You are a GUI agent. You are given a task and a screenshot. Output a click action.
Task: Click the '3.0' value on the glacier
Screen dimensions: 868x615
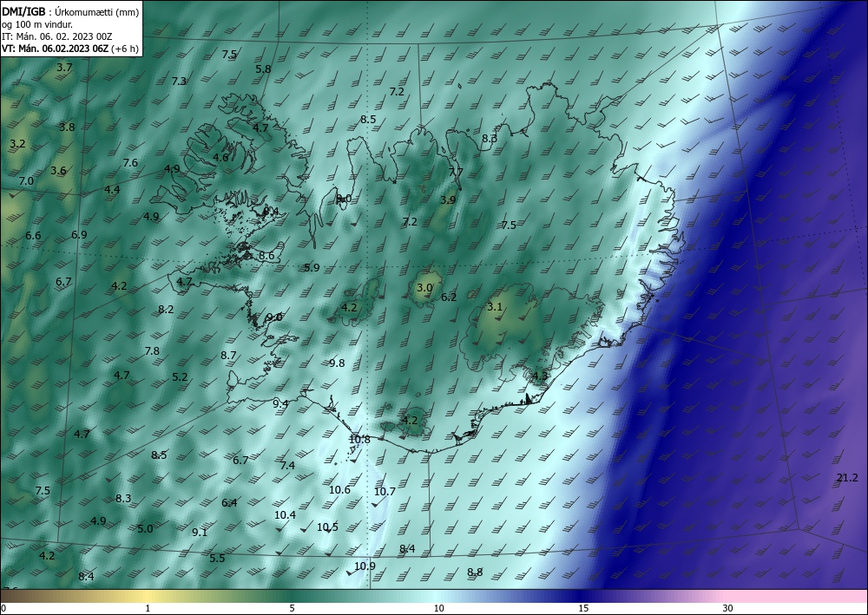[424, 288]
